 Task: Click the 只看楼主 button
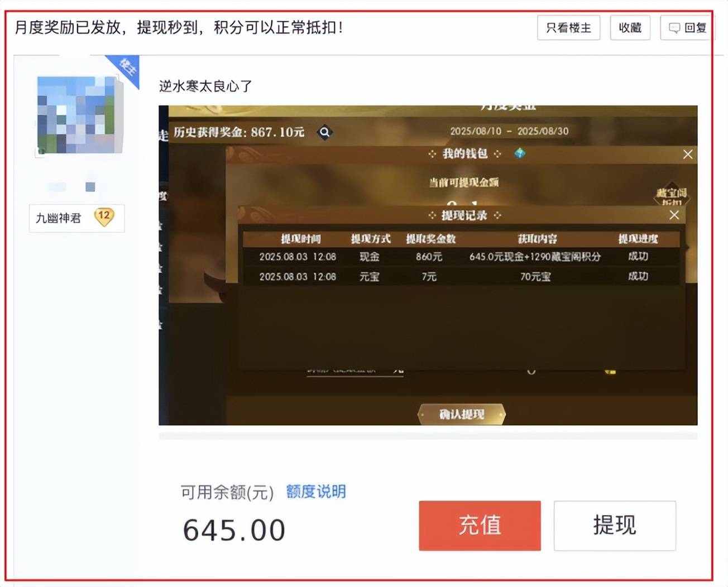(568, 28)
